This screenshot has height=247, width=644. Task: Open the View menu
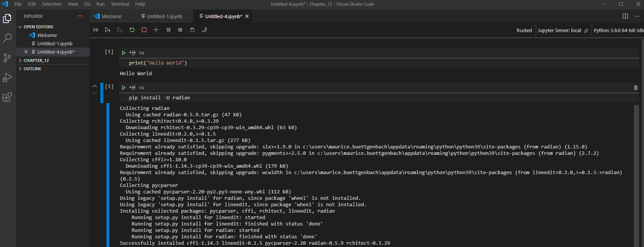pyautogui.click(x=73, y=4)
